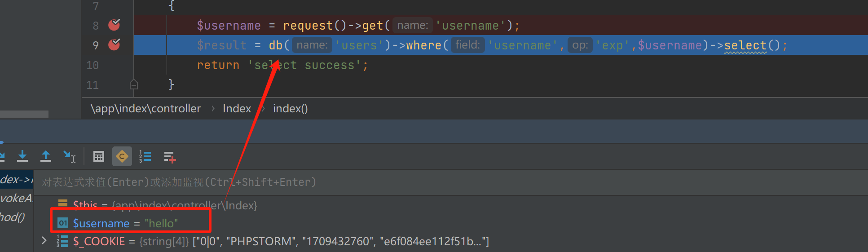Toggle the breakpoint on line 8
868x252 pixels.
tap(114, 25)
